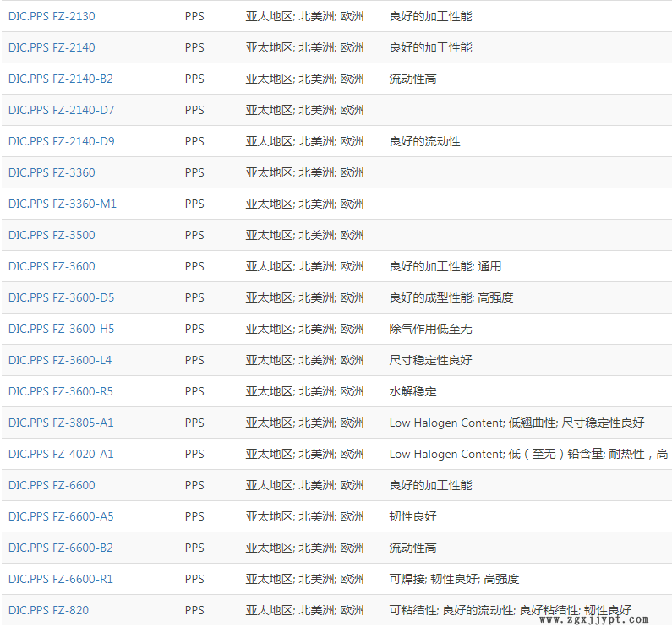672x638 pixels.
Task: Open DIC.PPS FZ-3600-H5 details
Action: click(x=61, y=329)
